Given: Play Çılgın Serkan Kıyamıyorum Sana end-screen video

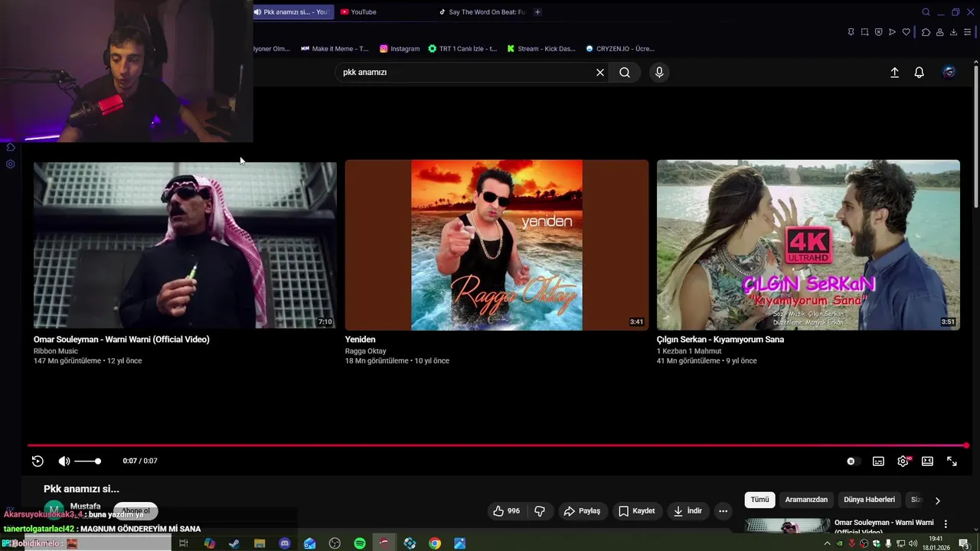Looking at the screenshot, I should click(x=808, y=245).
